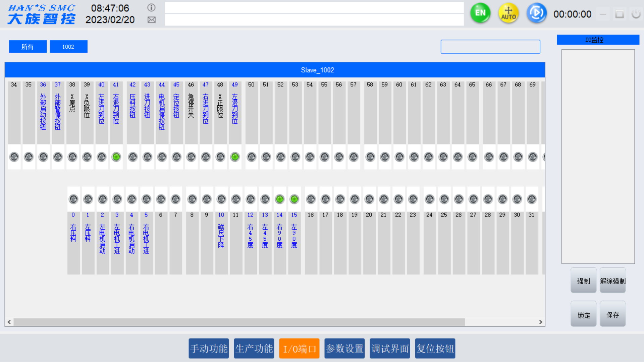Switch to the 参数设置 tab

click(344, 349)
